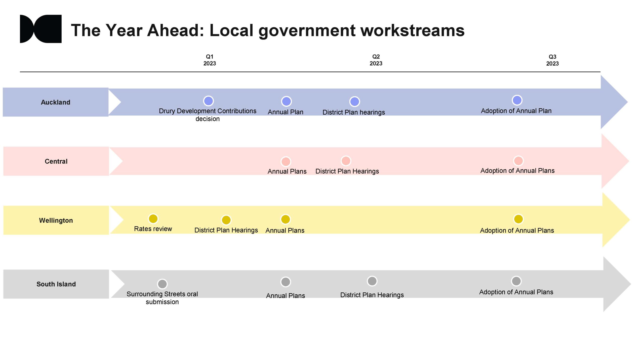Screen dimensions: 644x362
Task: Click Wellington's Rates review yellow dot
Action: pos(153,219)
